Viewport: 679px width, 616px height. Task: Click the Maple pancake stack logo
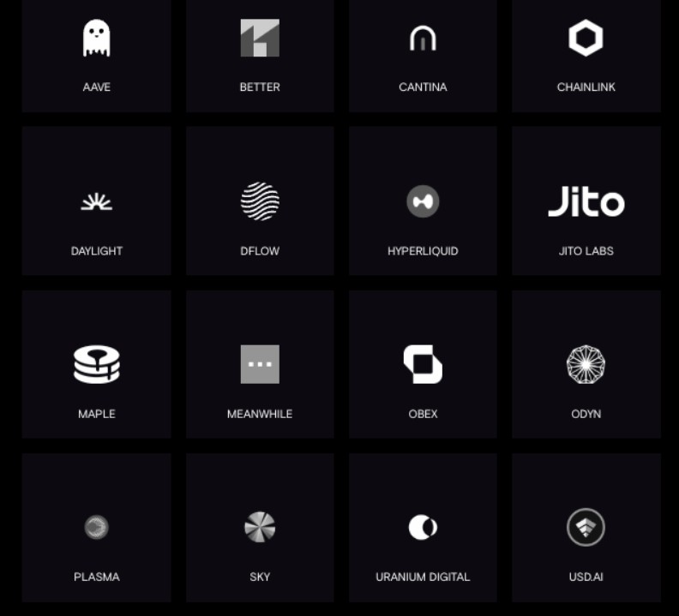(97, 364)
